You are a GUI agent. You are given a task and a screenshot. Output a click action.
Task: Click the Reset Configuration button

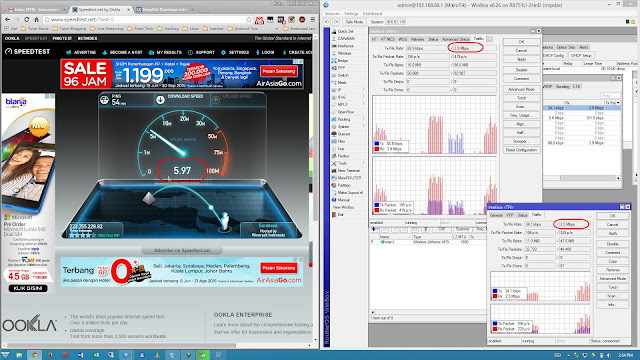coord(521,150)
